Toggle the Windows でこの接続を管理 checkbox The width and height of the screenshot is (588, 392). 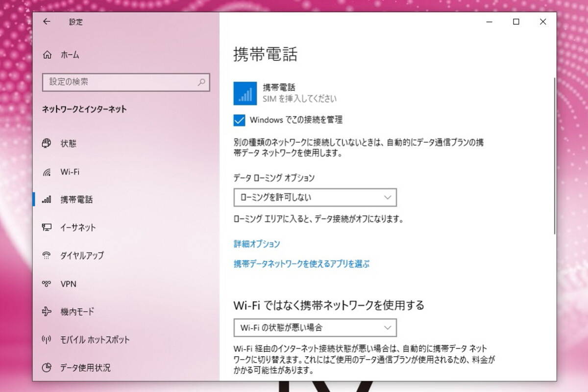(x=239, y=120)
